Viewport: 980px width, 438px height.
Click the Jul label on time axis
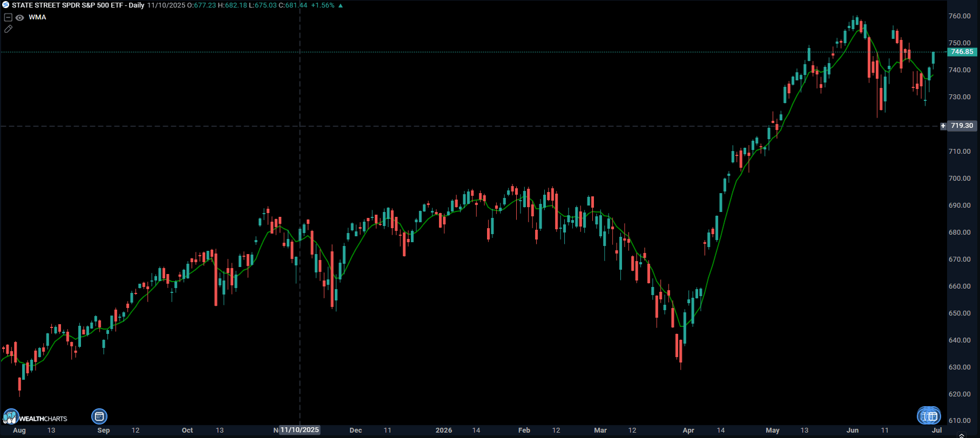point(937,430)
